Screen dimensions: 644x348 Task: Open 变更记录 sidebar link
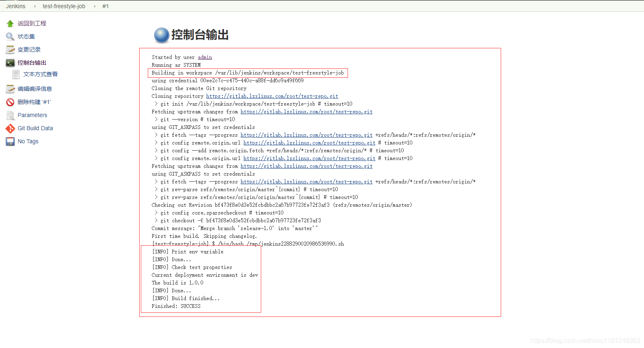[29, 50]
